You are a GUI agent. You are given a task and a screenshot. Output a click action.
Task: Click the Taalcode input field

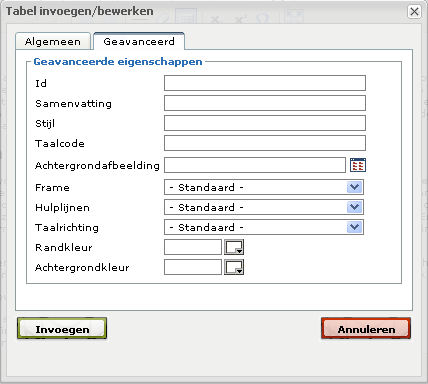coord(265,143)
